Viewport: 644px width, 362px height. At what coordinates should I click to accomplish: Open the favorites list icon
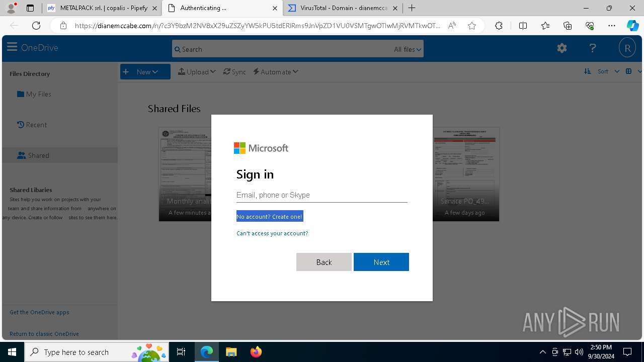[545, 26]
